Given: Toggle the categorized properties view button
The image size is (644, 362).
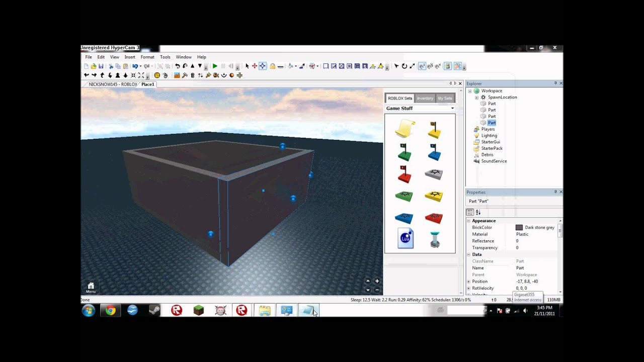Looking at the screenshot, I should coord(470,212).
